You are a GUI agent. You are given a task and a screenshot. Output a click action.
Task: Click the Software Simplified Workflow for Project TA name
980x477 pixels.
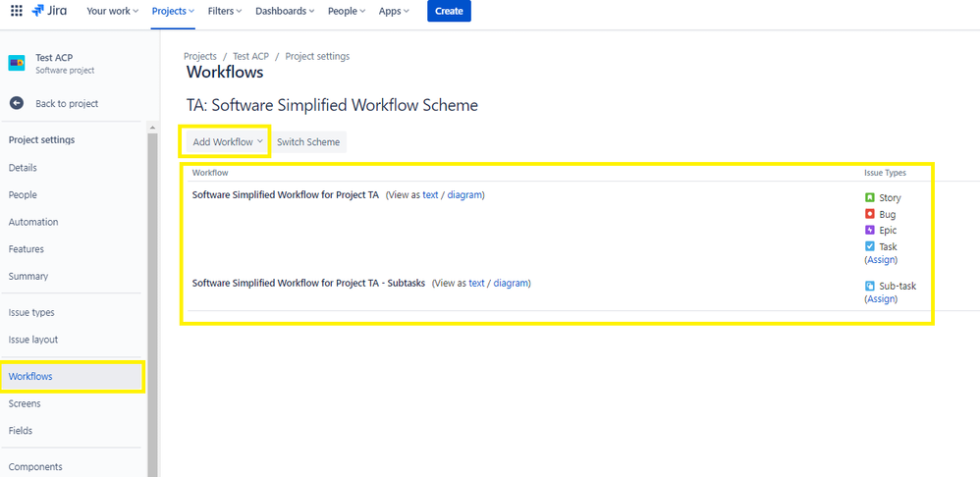click(286, 194)
